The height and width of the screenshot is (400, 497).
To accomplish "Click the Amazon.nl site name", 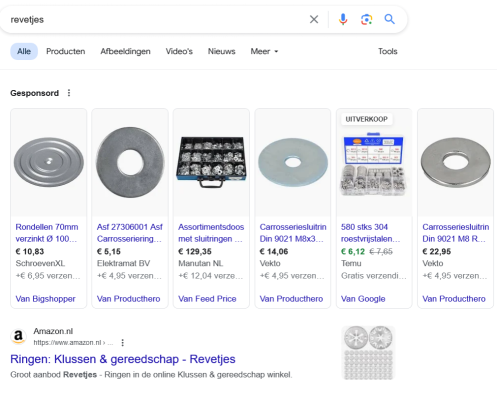I will coord(53,331).
